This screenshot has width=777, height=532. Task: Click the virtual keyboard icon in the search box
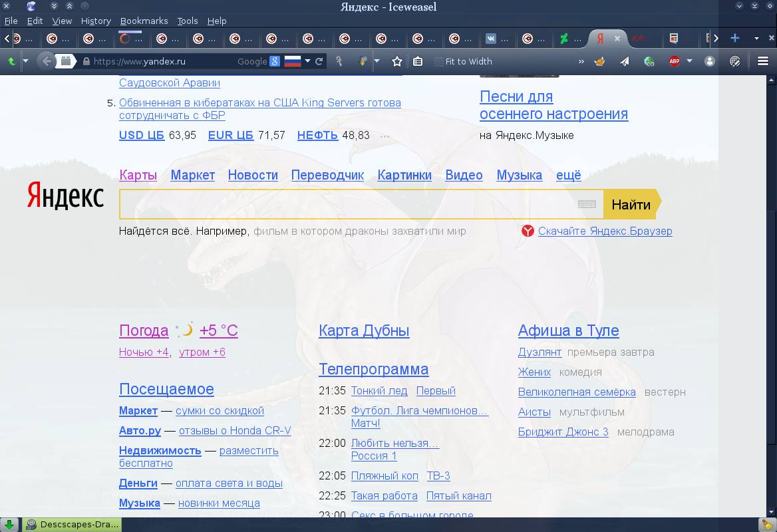(x=587, y=204)
